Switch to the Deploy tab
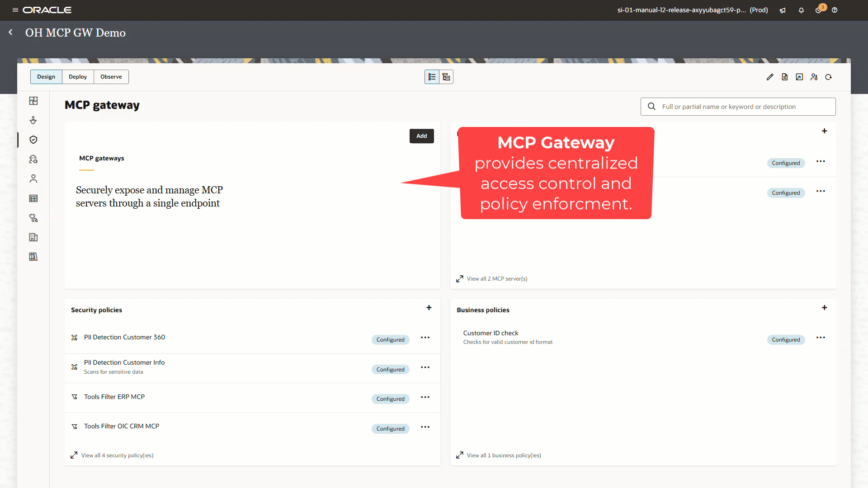 (x=78, y=77)
